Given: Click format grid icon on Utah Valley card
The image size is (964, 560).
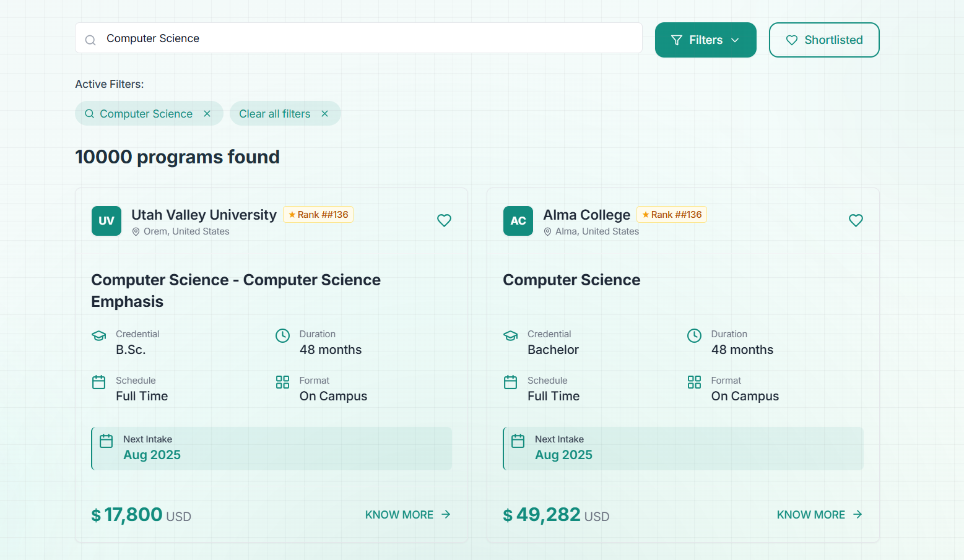Looking at the screenshot, I should [x=282, y=382].
